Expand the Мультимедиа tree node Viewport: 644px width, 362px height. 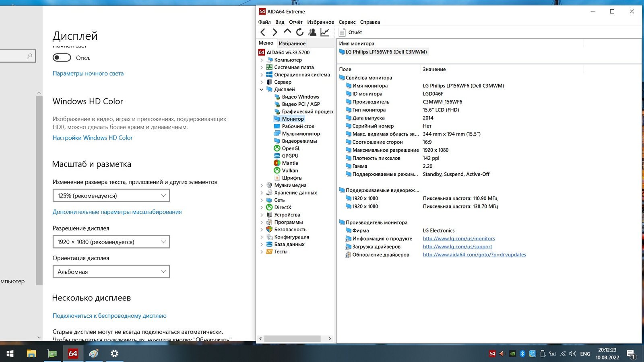262,185
